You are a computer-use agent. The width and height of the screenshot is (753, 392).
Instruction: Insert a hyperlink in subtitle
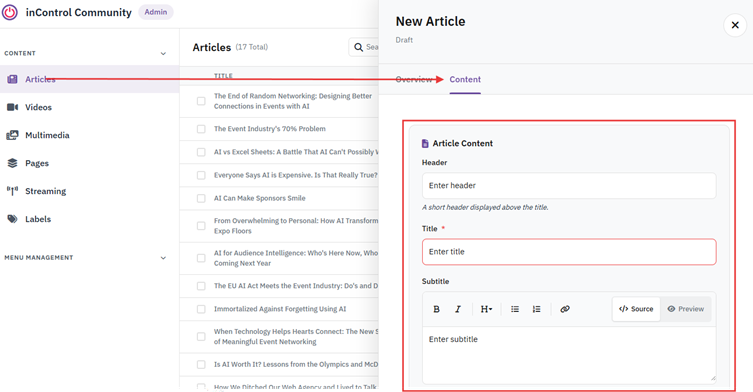coord(565,309)
